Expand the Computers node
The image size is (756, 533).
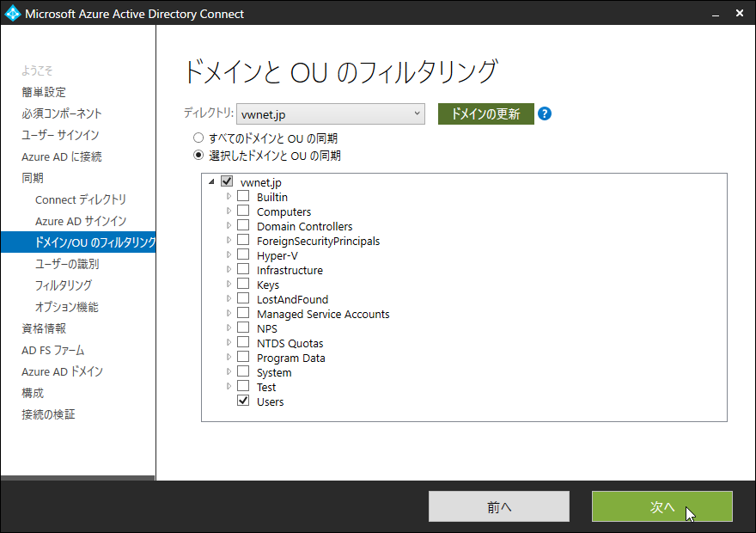[229, 211]
